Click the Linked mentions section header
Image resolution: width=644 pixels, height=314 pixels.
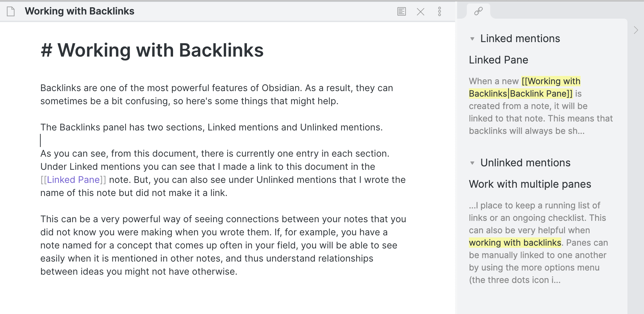pos(520,39)
